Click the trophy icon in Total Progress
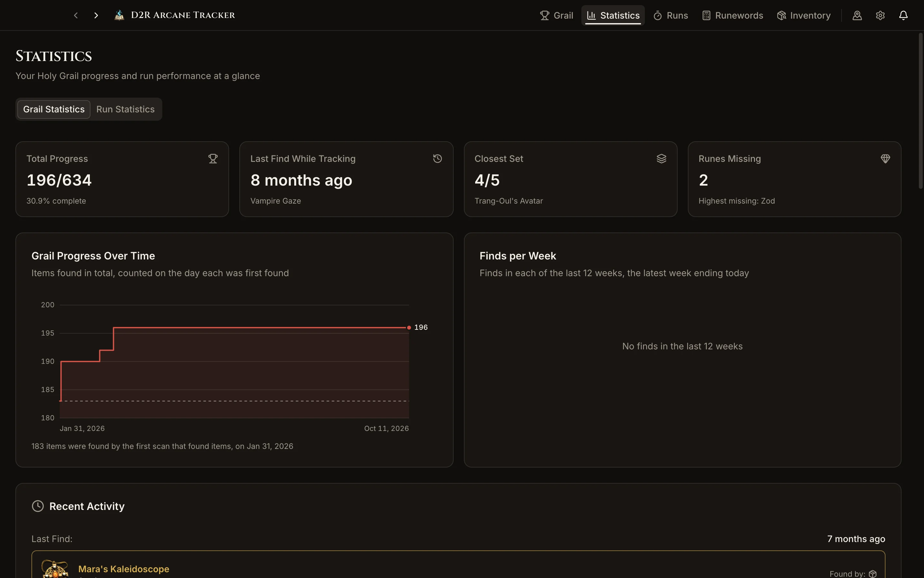 click(x=213, y=159)
